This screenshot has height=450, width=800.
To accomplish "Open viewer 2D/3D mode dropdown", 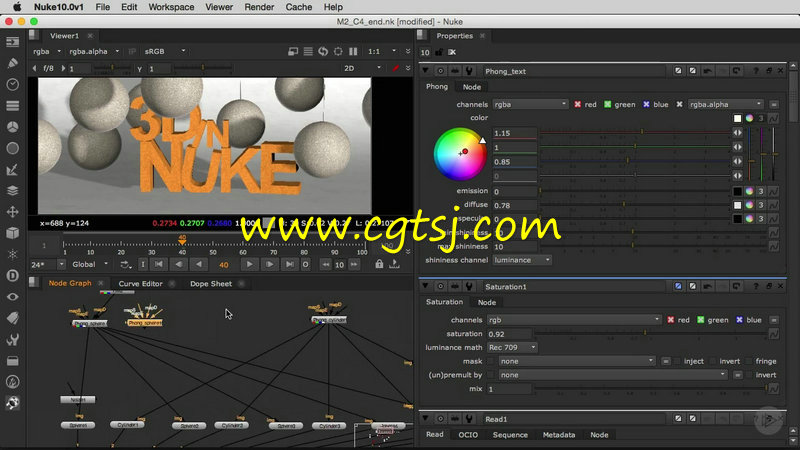I will 362,68.
